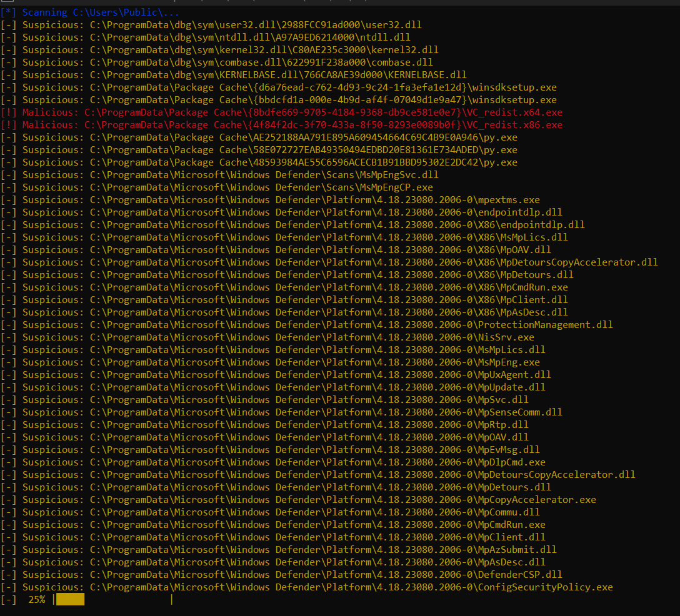Image resolution: width=680 pixels, height=616 pixels.
Task: Select the MsMpEng.exe entry
Action: [270, 362]
